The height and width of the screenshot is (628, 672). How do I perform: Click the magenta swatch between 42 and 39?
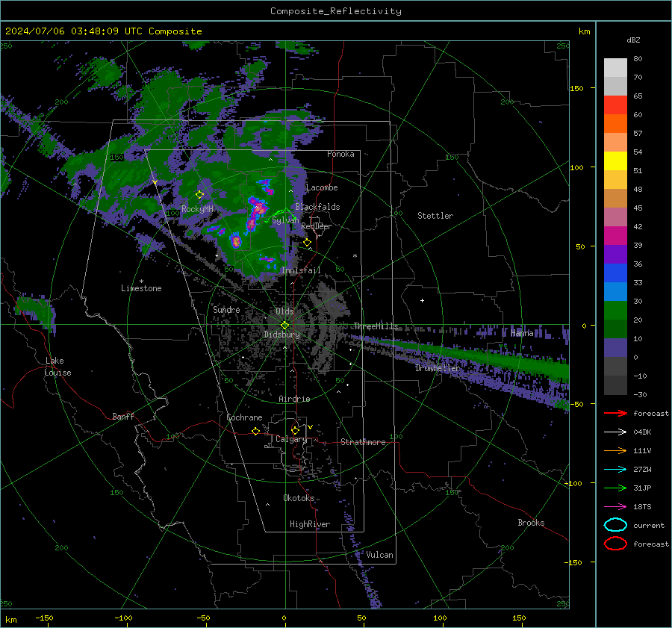pos(615,236)
